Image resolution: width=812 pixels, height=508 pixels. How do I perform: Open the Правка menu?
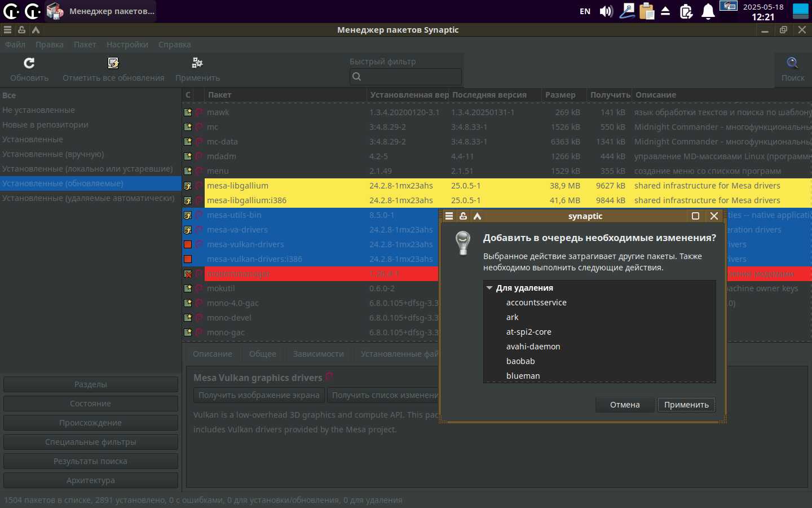click(50, 45)
